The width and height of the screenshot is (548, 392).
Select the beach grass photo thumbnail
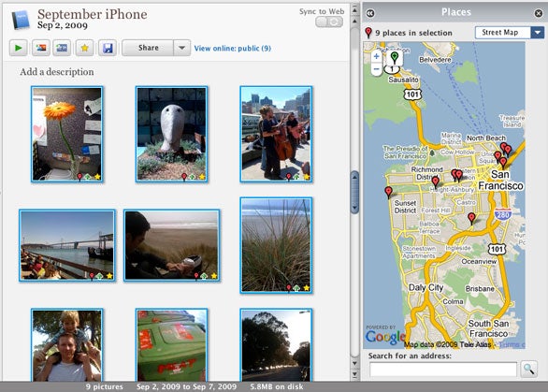tap(276, 245)
